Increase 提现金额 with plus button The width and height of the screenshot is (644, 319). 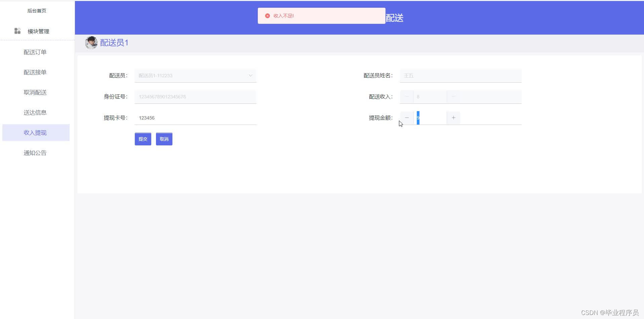pos(453,118)
